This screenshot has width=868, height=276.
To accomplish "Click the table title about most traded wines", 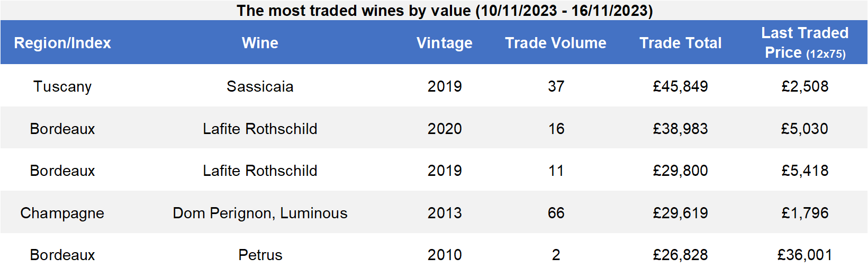I will [445, 11].
